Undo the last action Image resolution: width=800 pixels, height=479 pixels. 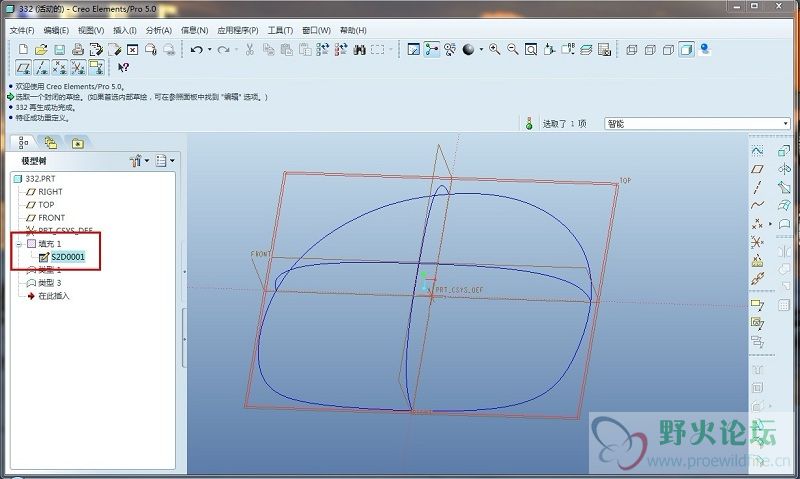point(196,49)
